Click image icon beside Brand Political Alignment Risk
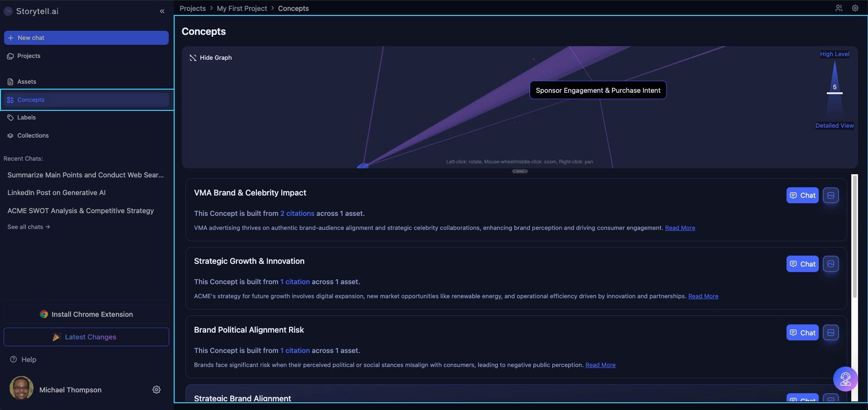Image resolution: width=868 pixels, height=410 pixels. (830, 333)
